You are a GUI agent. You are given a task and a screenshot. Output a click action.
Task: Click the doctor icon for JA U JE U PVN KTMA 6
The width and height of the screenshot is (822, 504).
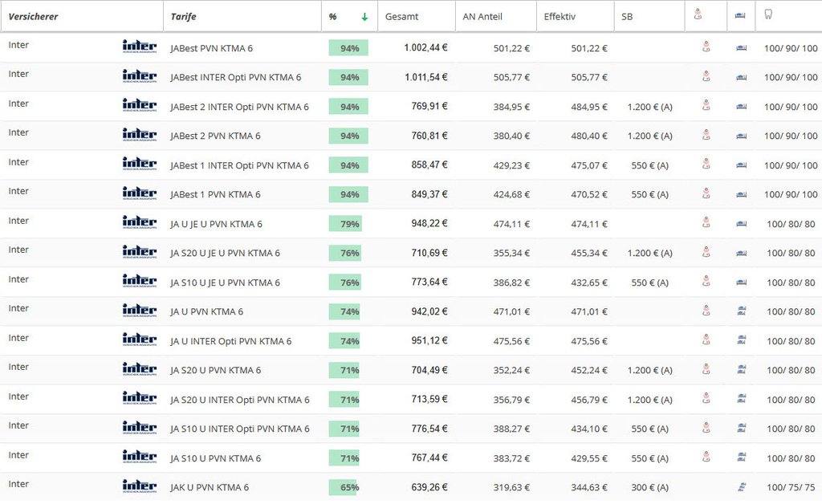pos(706,223)
